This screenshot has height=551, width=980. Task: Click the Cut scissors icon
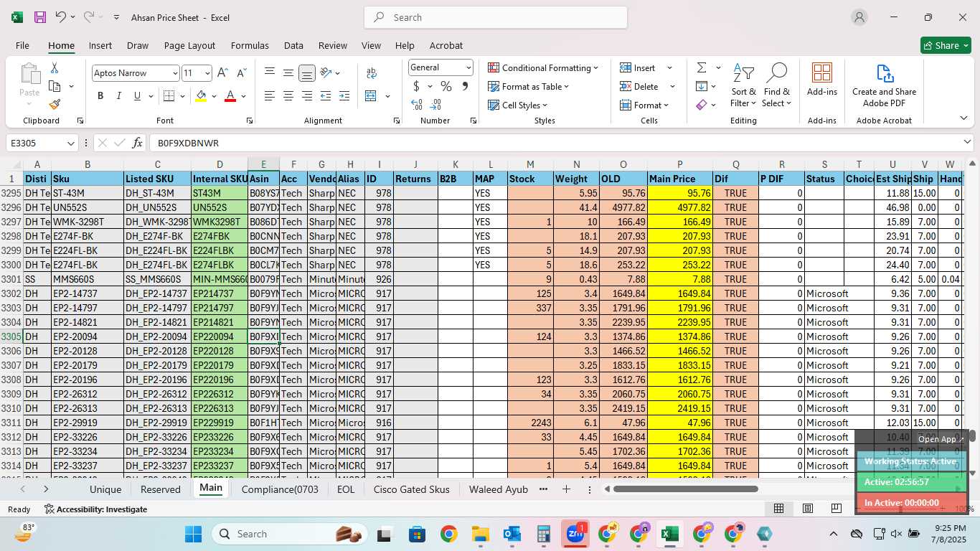point(55,68)
